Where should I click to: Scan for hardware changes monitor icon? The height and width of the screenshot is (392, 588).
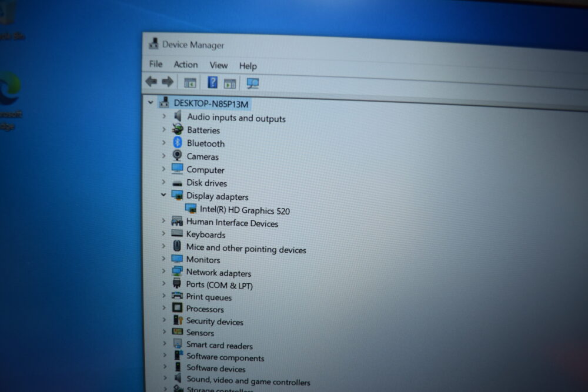253,83
